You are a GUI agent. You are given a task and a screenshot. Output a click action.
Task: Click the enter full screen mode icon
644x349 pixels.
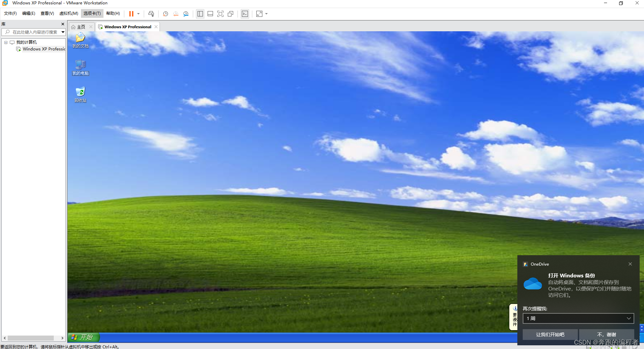pyautogui.click(x=220, y=14)
